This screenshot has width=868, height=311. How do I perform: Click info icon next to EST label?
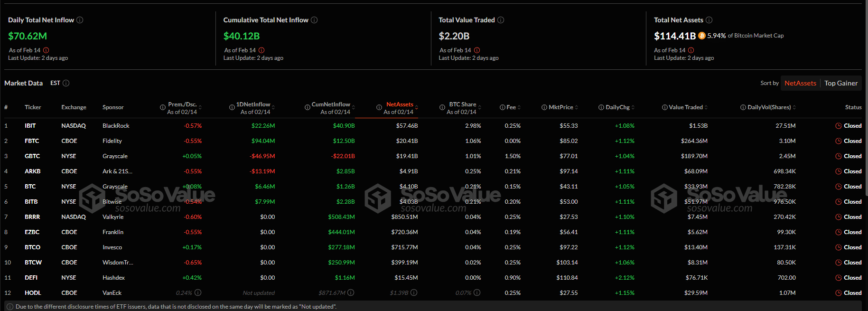66,83
